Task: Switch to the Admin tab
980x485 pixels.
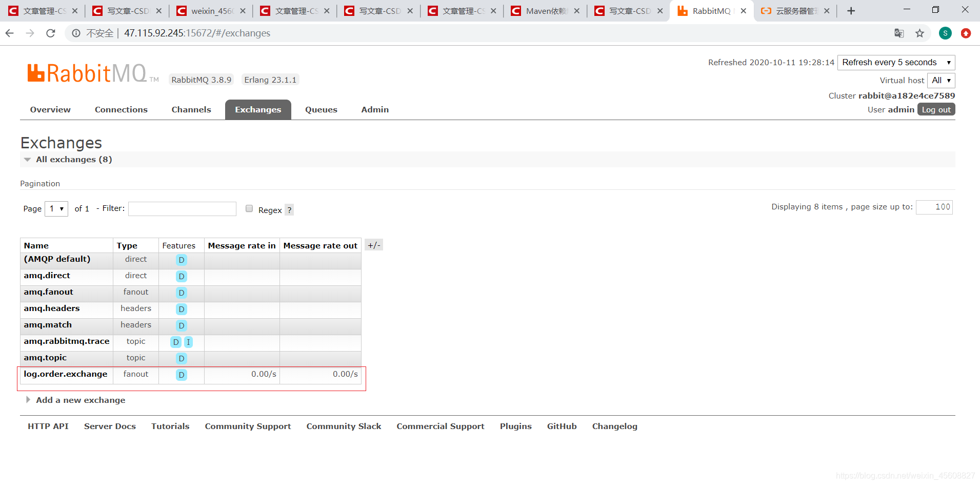Action: [x=375, y=110]
